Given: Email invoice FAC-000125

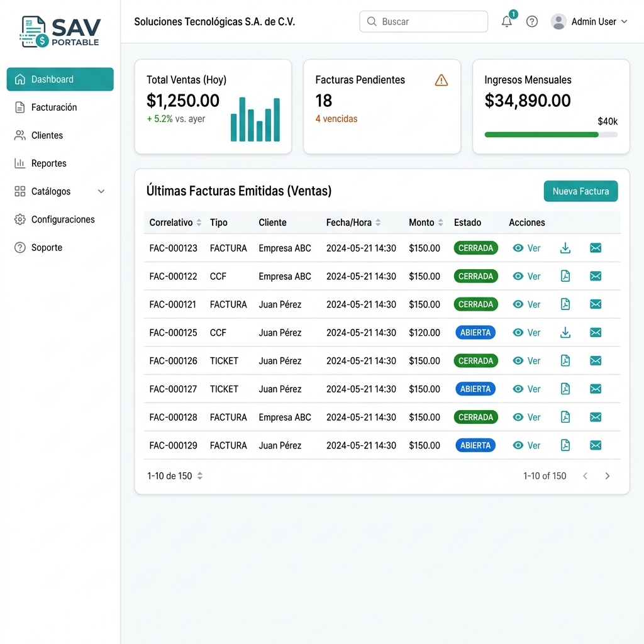Looking at the screenshot, I should coord(596,332).
